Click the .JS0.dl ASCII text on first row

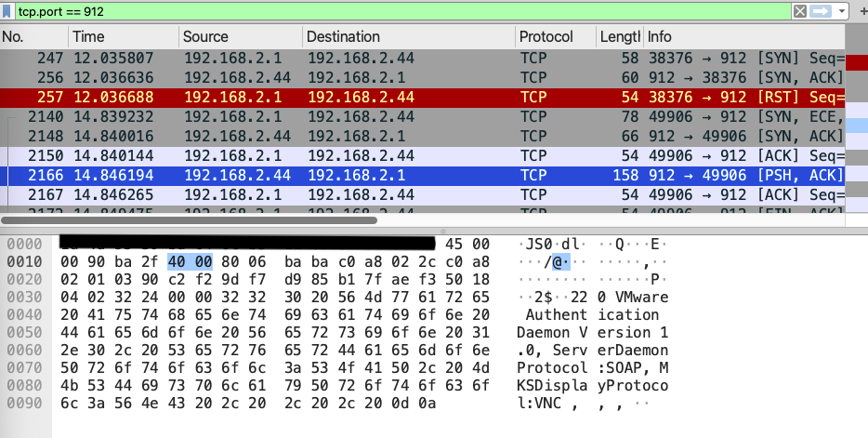(x=552, y=245)
